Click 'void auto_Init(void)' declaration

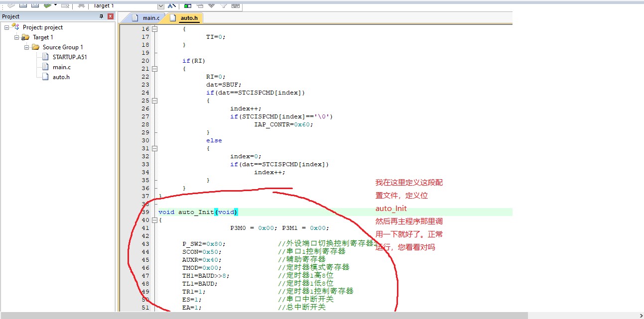[x=198, y=212]
